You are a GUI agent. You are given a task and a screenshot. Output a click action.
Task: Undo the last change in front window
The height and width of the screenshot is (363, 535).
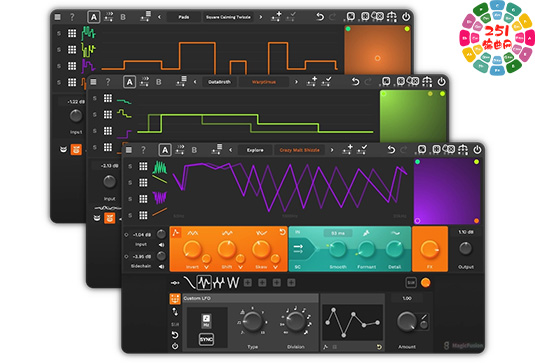coord(391,150)
